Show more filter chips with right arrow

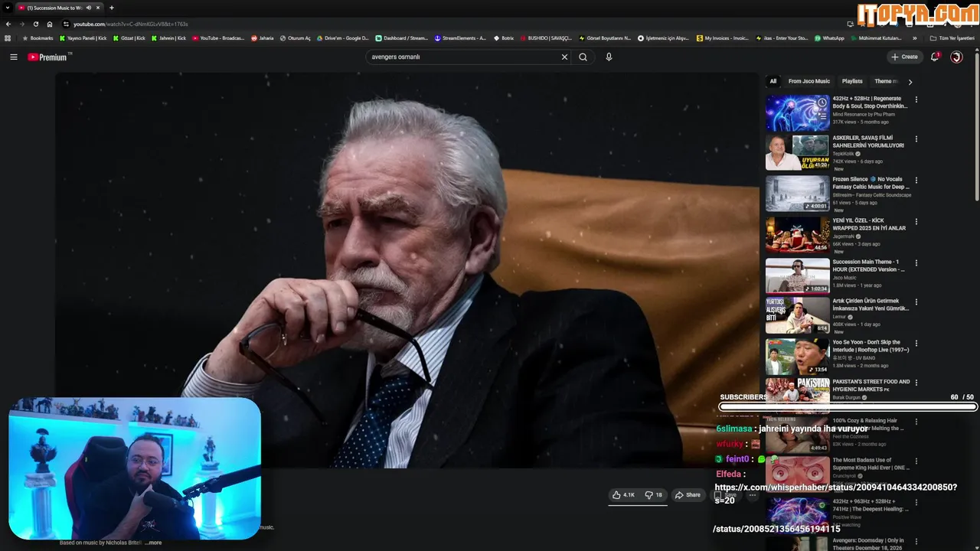(910, 81)
